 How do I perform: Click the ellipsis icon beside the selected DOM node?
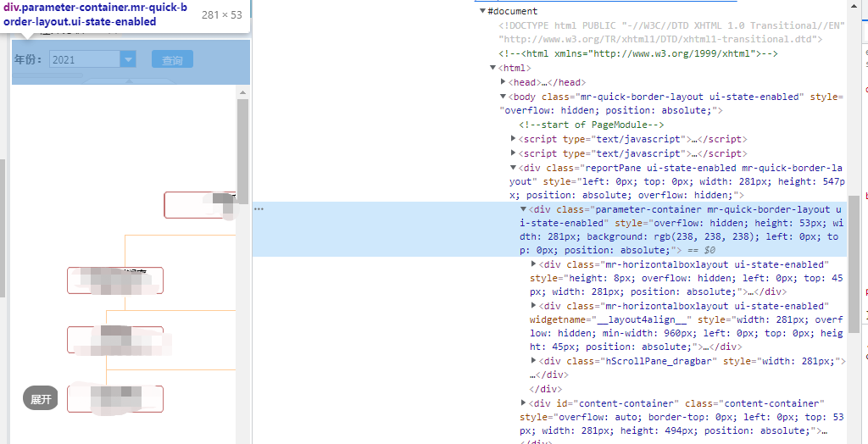click(259, 209)
